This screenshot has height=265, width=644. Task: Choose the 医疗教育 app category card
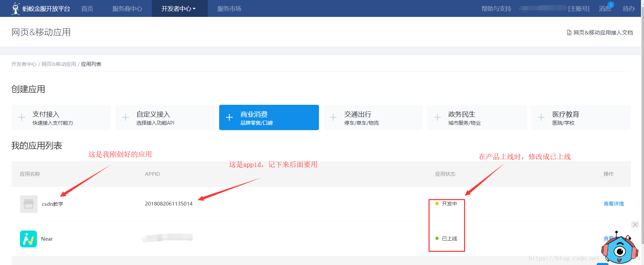point(581,117)
